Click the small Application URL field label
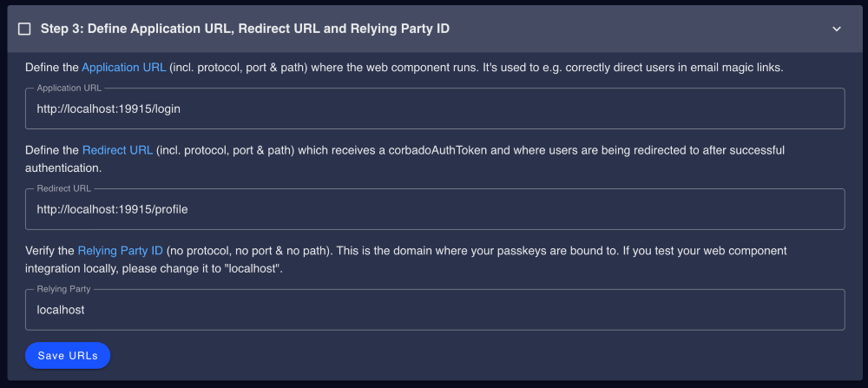The image size is (868, 388). [x=69, y=88]
